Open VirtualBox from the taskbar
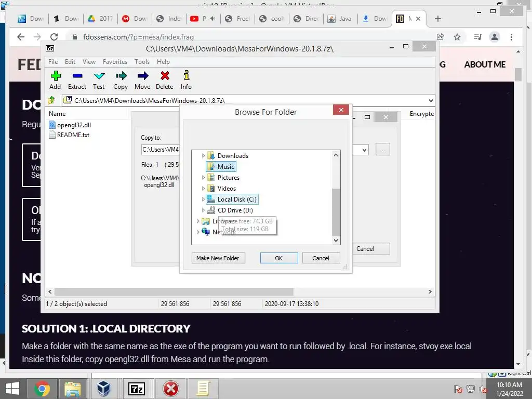The width and height of the screenshot is (532, 399). tap(103, 389)
